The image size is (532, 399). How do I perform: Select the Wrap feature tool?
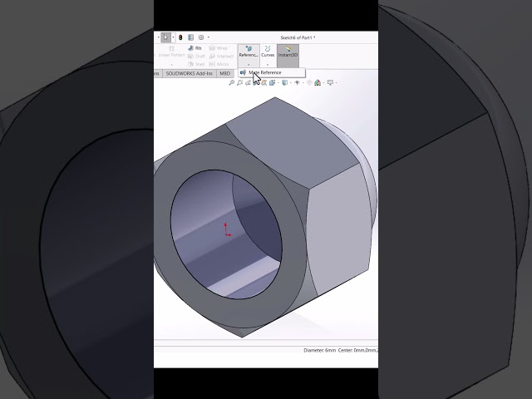click(218, 48)
